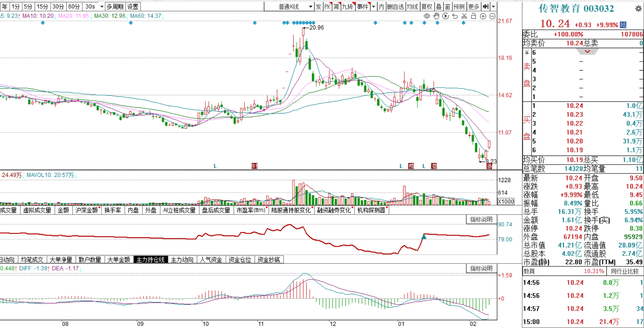Zoom out with the minus circle icon

492,16
